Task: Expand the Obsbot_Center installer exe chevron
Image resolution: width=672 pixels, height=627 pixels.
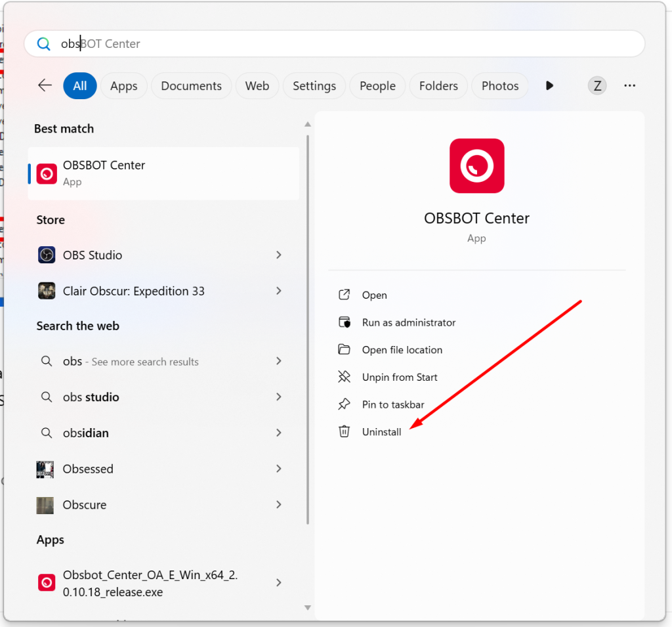Action: click(x=279, y=582)
